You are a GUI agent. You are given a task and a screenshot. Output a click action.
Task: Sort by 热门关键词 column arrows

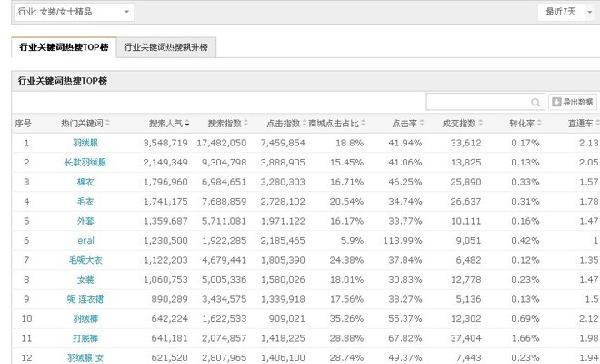click(108, 123)
